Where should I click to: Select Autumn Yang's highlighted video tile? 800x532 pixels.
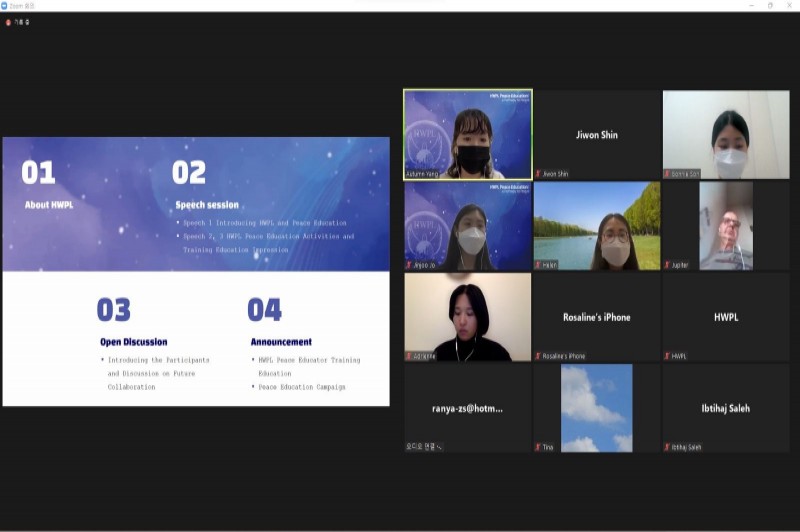[467, 134]
